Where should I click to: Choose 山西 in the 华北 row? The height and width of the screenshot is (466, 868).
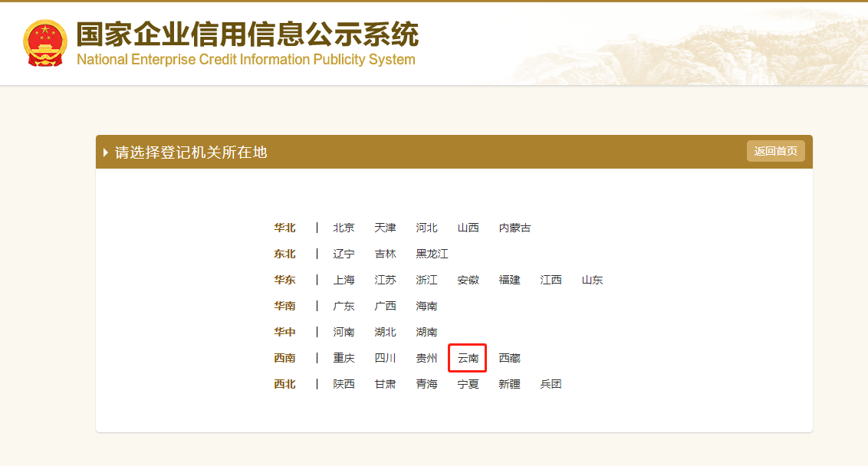pos(469,228)
